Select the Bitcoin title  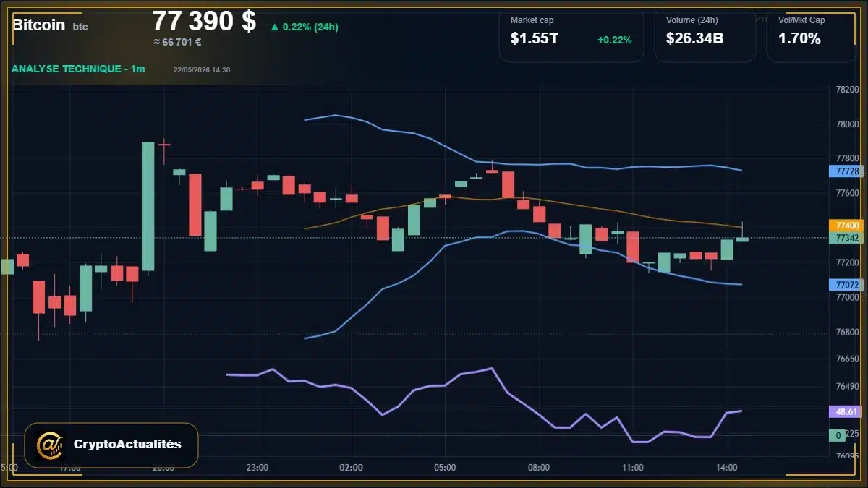coord(38,25)
